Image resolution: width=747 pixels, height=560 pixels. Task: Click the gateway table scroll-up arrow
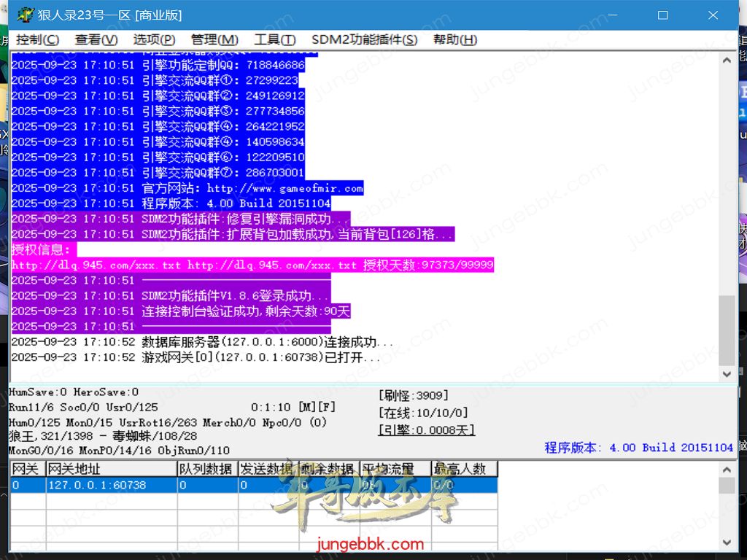(727, 469)
